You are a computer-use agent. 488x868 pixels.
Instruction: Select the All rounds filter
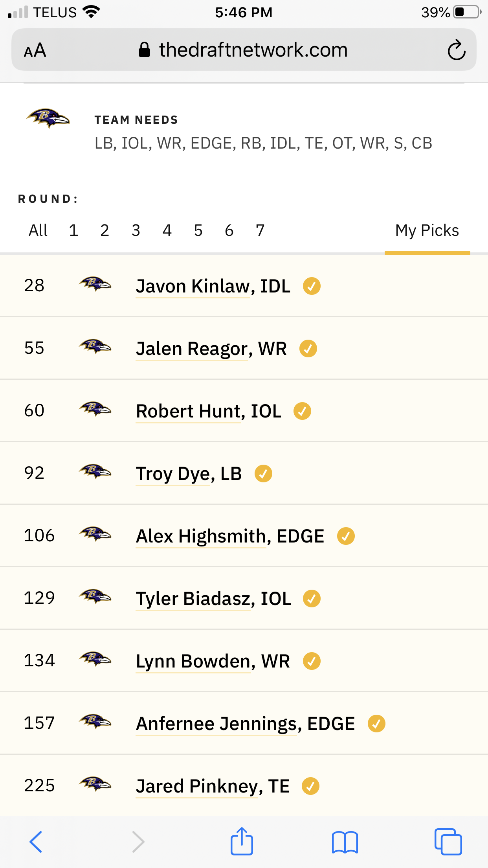38,230
